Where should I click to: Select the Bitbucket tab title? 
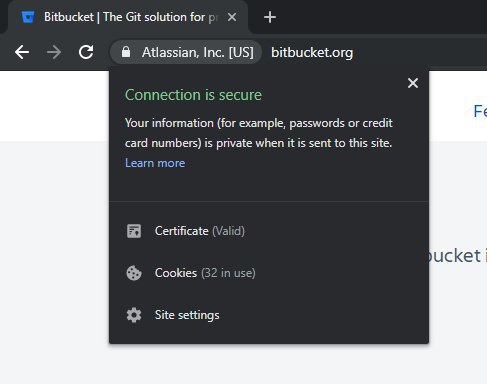(131, 17)
